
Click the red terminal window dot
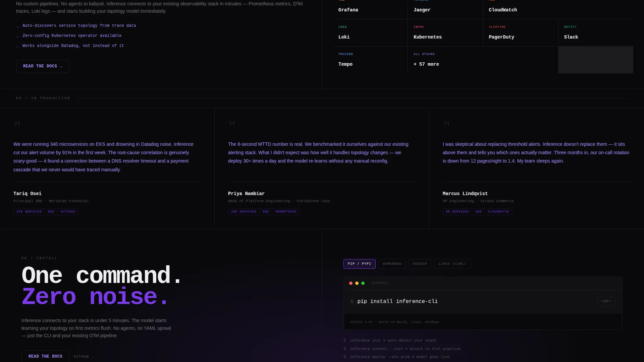coord(351,283)
